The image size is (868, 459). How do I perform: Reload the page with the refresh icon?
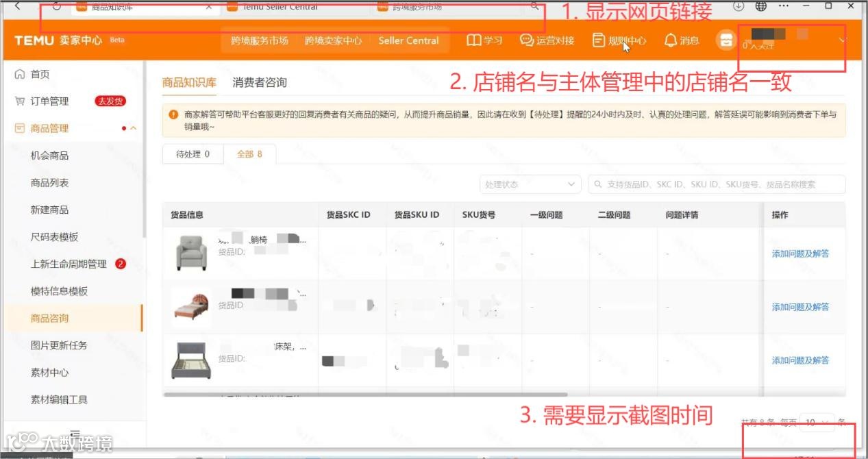pyautogui.click(x=57, y=6)
